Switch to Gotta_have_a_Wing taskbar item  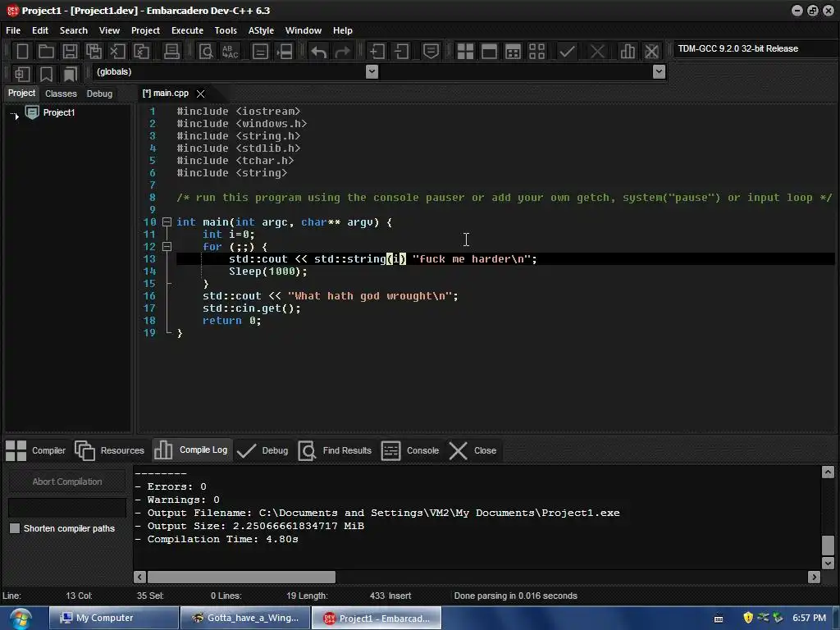(245, 618)
